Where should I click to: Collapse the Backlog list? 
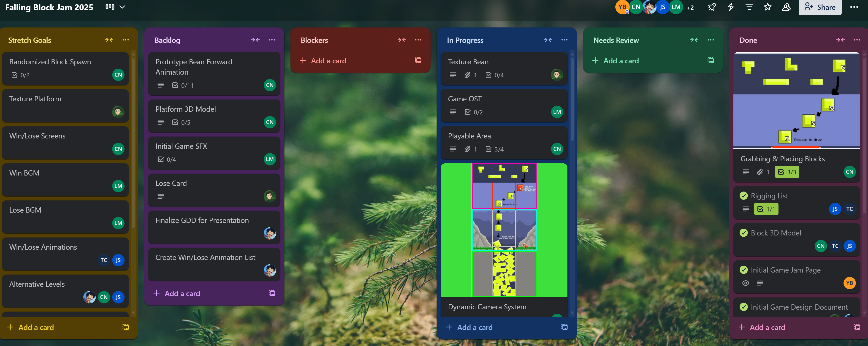coord(255,40)
